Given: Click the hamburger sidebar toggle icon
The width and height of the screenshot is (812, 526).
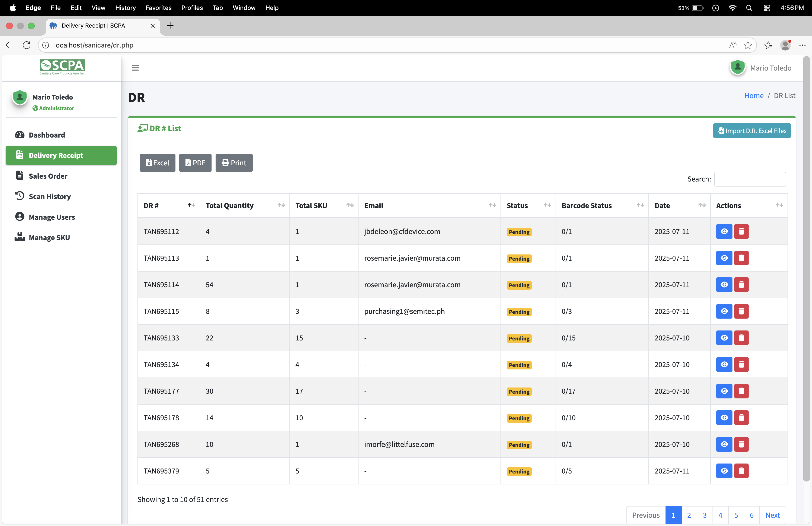Looking at the screenshot, I should tap(135, 67).
